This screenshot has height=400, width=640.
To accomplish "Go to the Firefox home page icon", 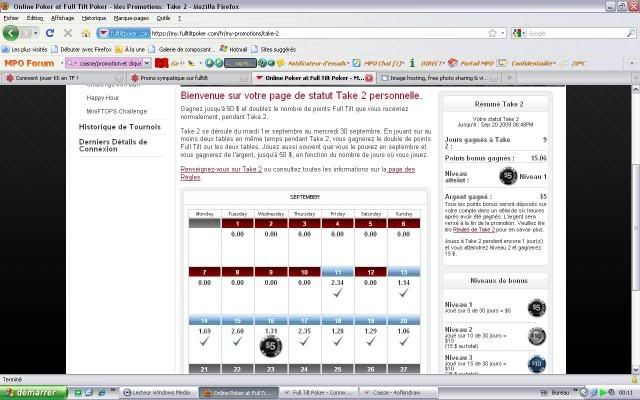I will pyautogui.click(x=86, y=33).
